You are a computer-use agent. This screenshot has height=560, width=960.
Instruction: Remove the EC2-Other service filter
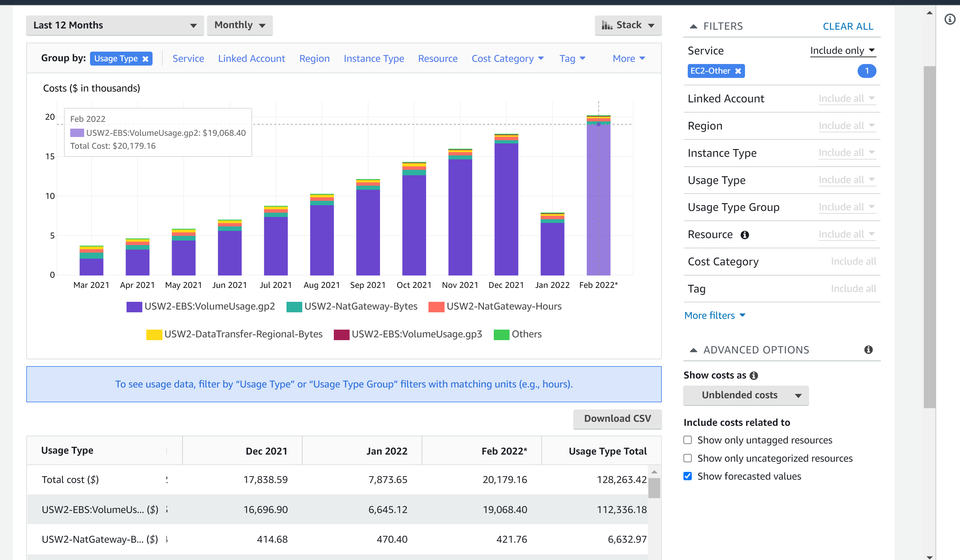738,71
